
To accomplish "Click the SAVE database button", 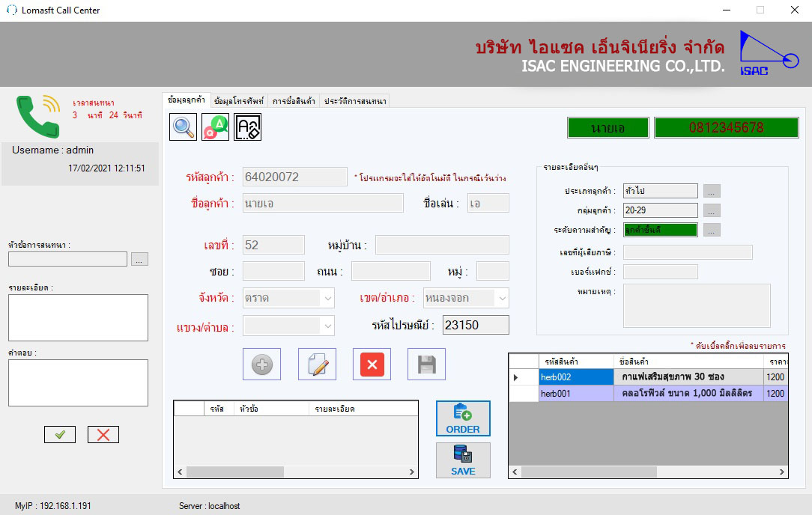I will click(463, 460).
